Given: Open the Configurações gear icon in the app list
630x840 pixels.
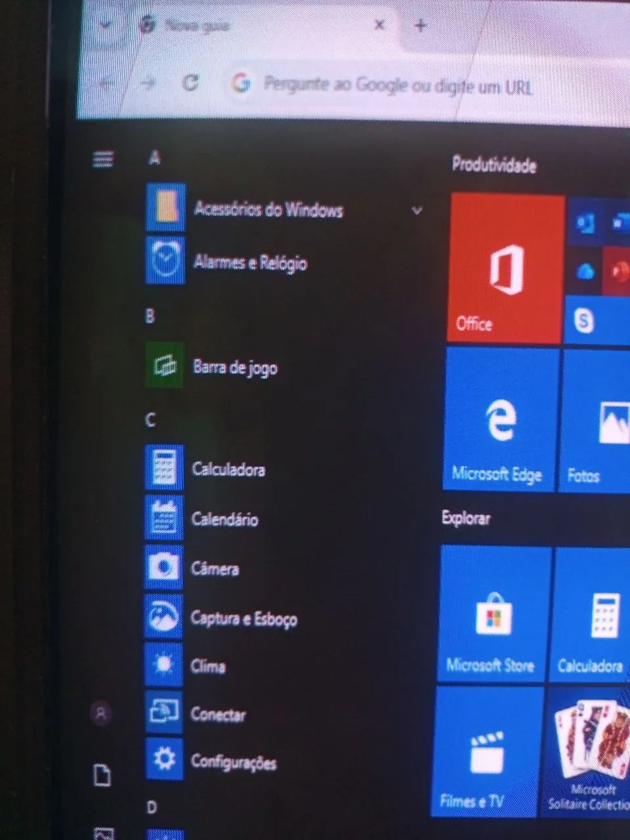Looking at the screenshot, I should pyautogui.click(x=164, y=759).
